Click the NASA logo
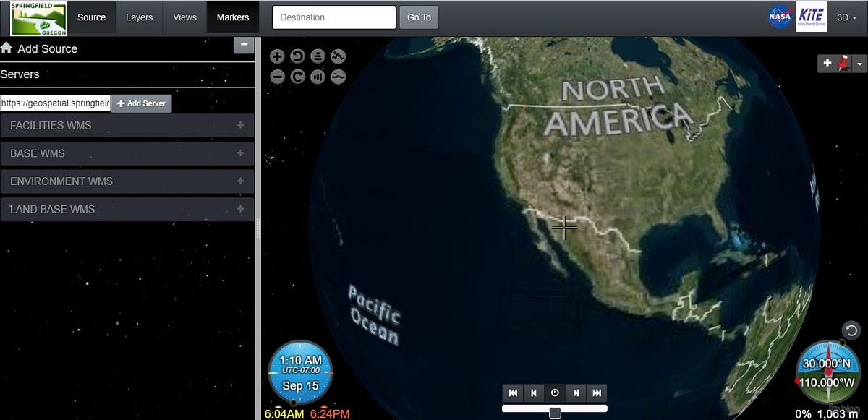This screenshot has height=420, width=868. [779, 16]
